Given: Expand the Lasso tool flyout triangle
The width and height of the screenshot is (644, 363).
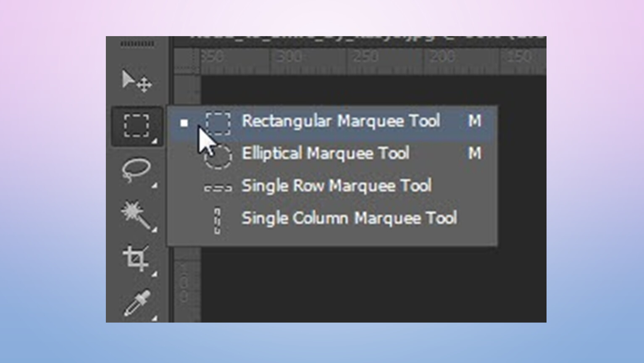Looking at the screenshot, I should pos(155,185).
